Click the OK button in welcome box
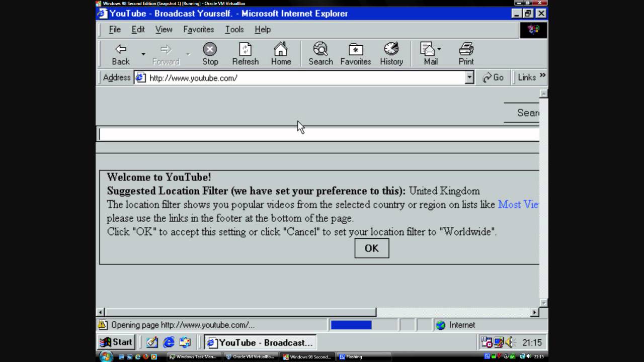Viewport: 644px width, 362px height. (371, 248)
